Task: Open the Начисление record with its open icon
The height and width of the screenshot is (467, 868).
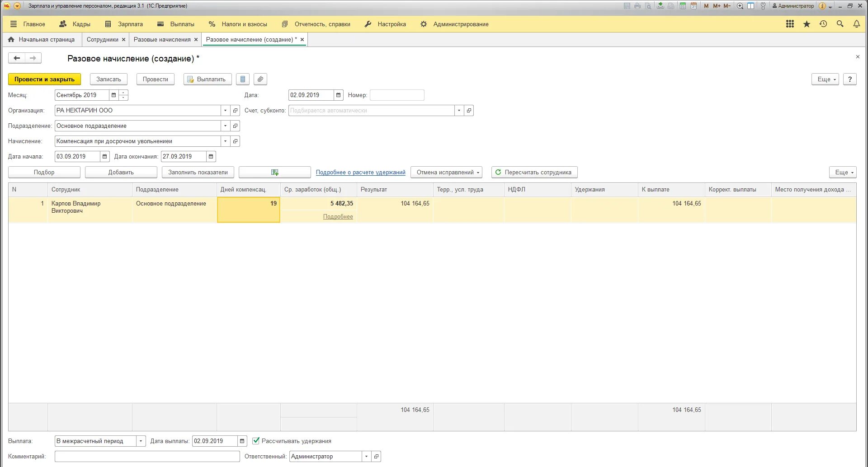Action: click(x=235, y=141)
